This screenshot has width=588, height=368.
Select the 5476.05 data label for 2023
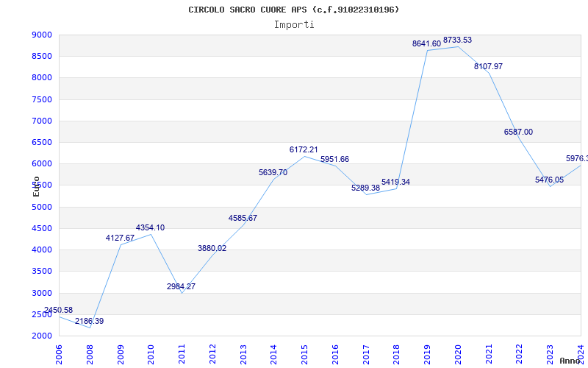click(549, 180)
